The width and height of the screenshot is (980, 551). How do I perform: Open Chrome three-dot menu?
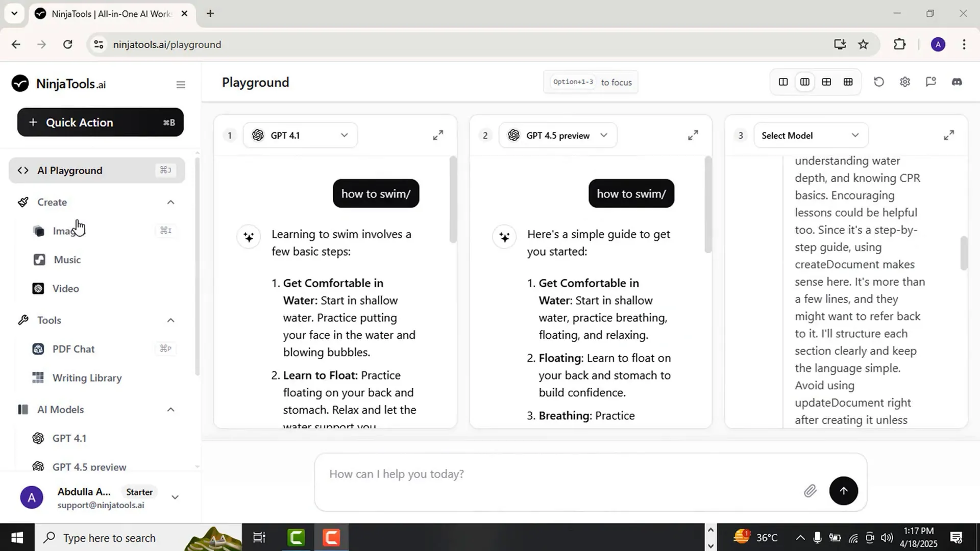click(x=964, y=44)
